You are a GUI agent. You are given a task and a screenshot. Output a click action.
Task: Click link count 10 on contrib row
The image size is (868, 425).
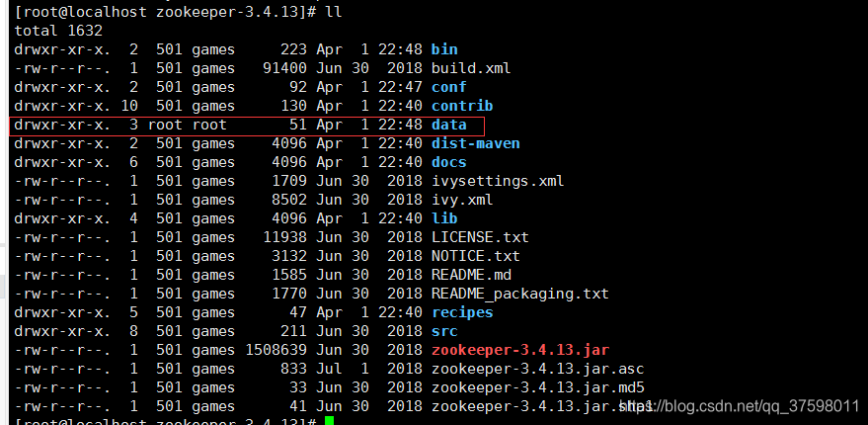129,106
